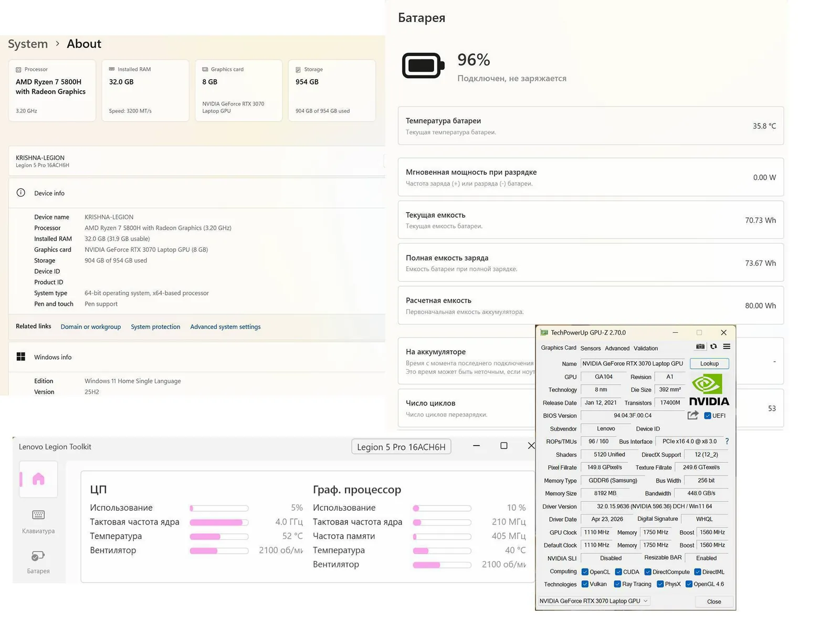Toggle the OpenCL checkbox

(585, 572)
